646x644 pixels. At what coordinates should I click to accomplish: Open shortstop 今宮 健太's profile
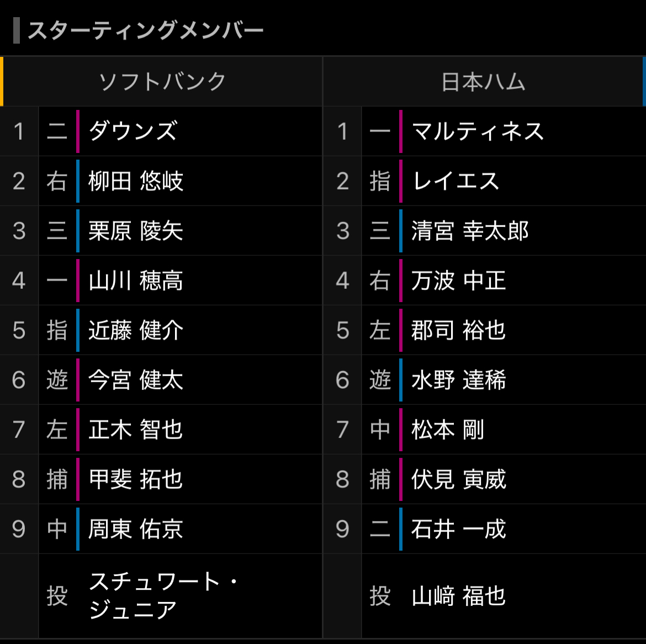(136, 380)
